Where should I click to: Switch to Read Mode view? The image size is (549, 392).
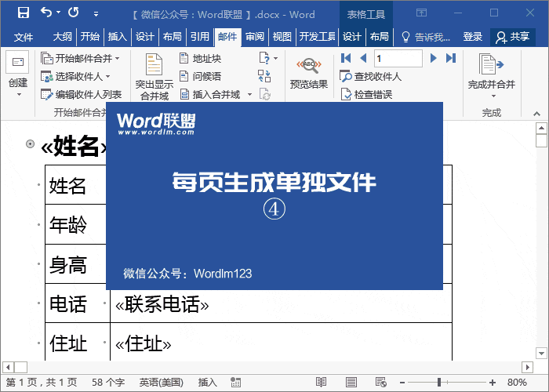[321, 383]
